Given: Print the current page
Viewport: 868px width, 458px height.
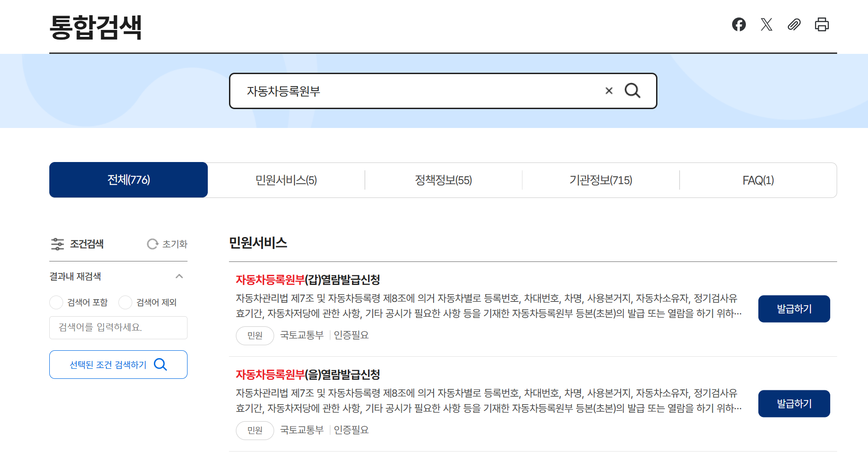Looking at the screenshot, I should tap(822, 25).
